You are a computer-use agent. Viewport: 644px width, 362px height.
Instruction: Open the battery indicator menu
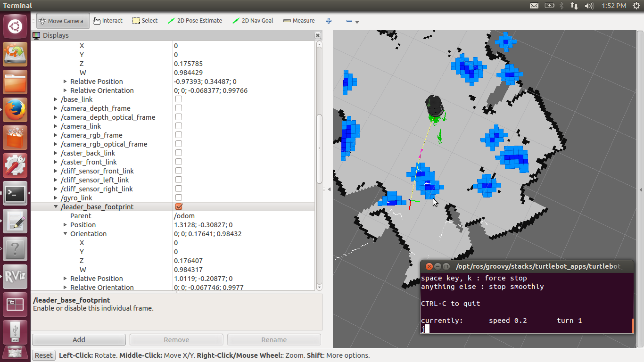pos(549,6)
